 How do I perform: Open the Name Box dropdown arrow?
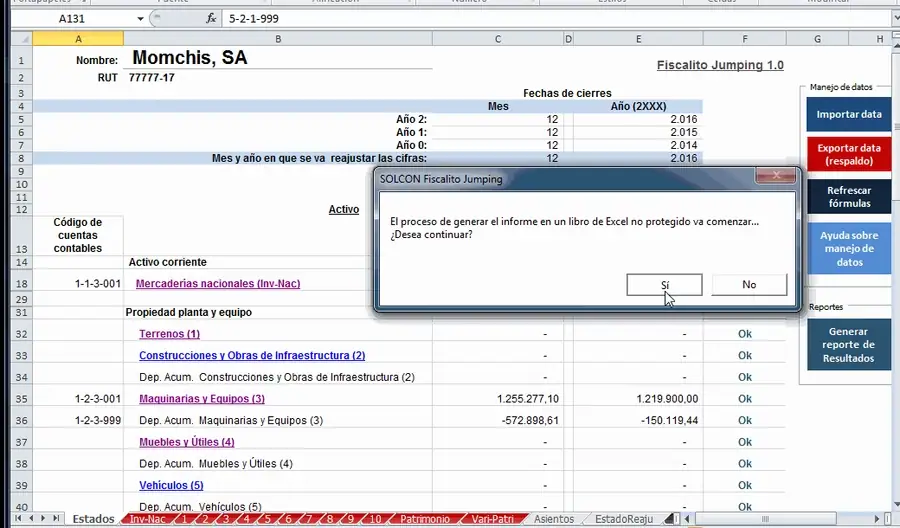click(140, 19)
